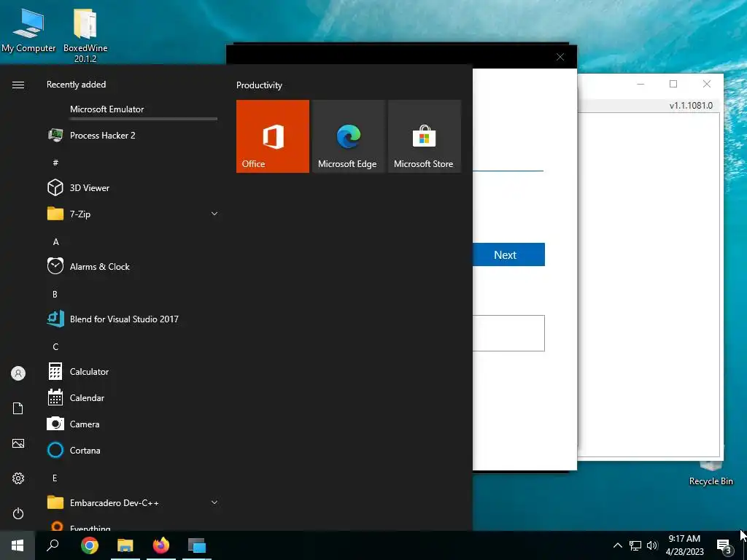The image size is (747, 560).
Task: Show hidden tray icons chevron
Action: click(x=617, y=545)
